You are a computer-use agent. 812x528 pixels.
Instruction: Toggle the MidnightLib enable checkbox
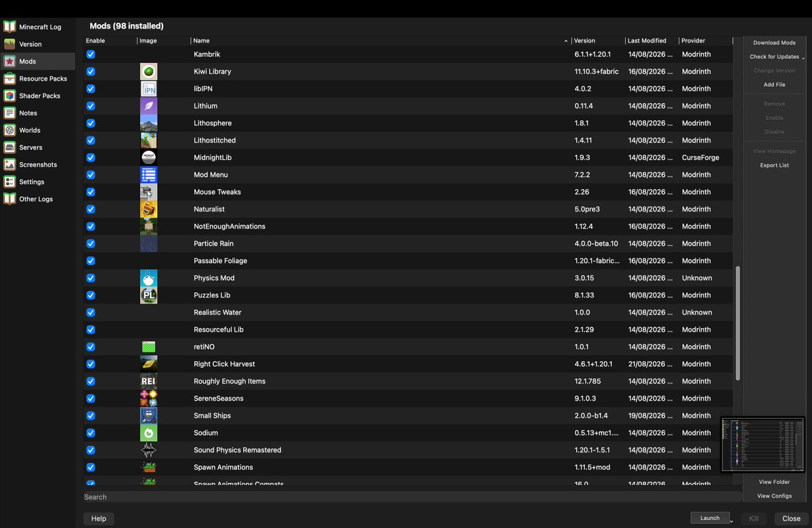click(x=91, y=157)
